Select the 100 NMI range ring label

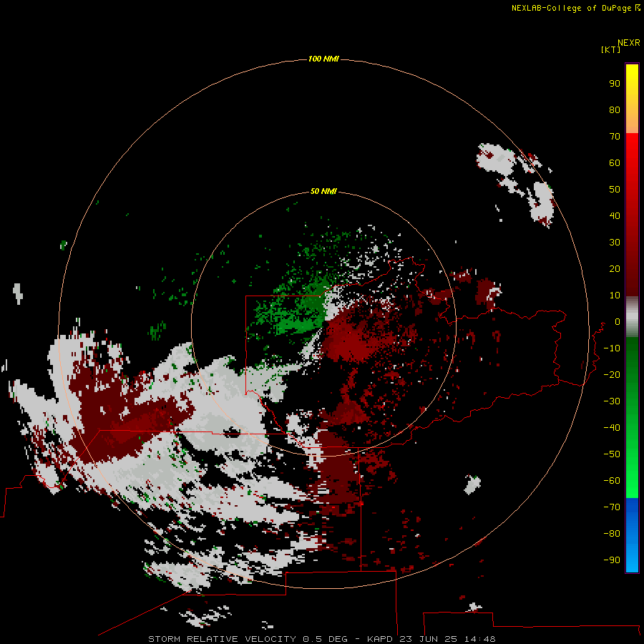coord(323,59)
